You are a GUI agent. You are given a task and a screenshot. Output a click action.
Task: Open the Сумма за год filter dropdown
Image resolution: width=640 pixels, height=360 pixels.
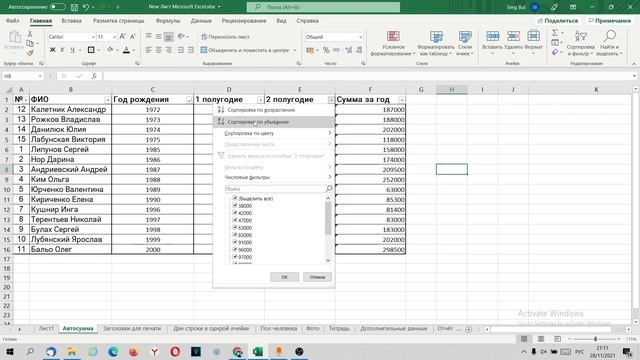[402, 100]
